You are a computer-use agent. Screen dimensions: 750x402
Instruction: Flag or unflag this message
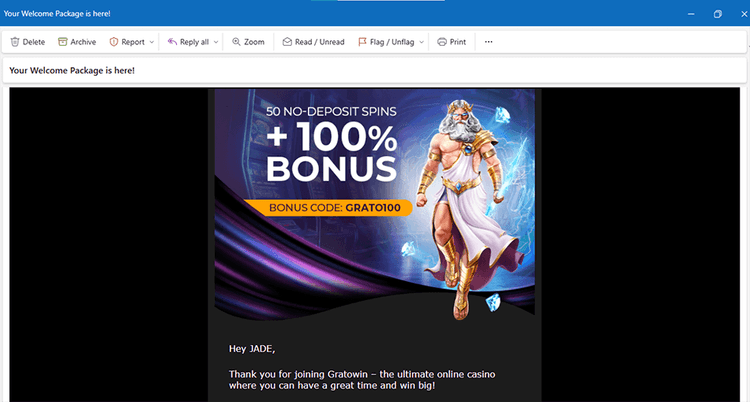[386, 42]
